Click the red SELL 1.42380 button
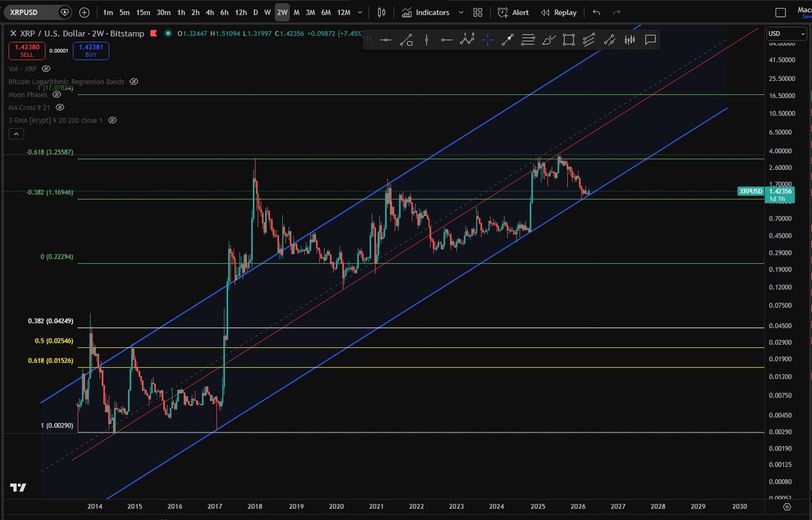Viewport: 812px width, 520px height. coord(26,50)
